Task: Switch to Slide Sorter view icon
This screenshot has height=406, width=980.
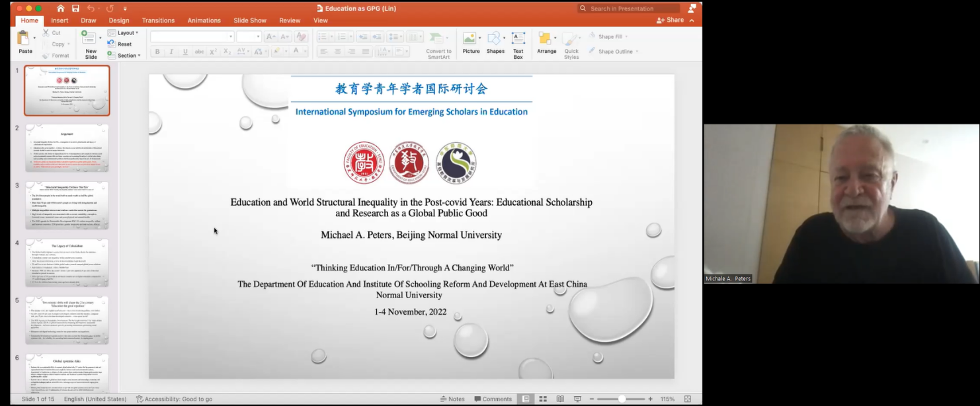Action: tap(543, 399)
